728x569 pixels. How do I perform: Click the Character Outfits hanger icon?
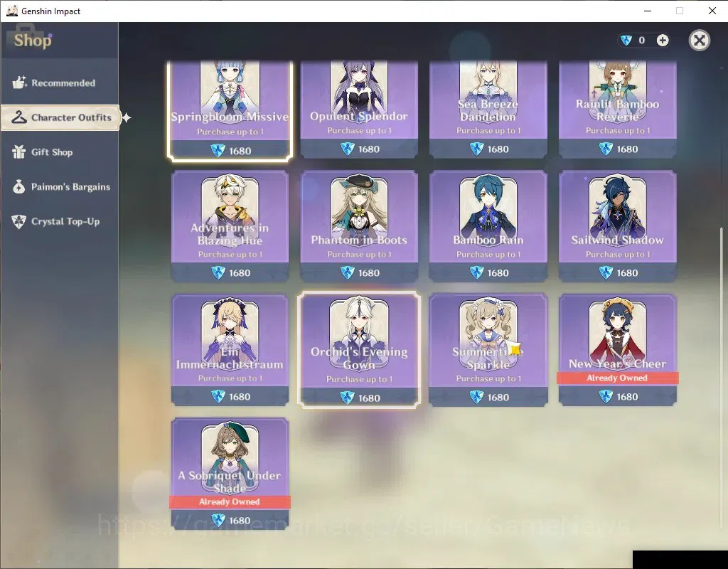click(x=19, y=117)
